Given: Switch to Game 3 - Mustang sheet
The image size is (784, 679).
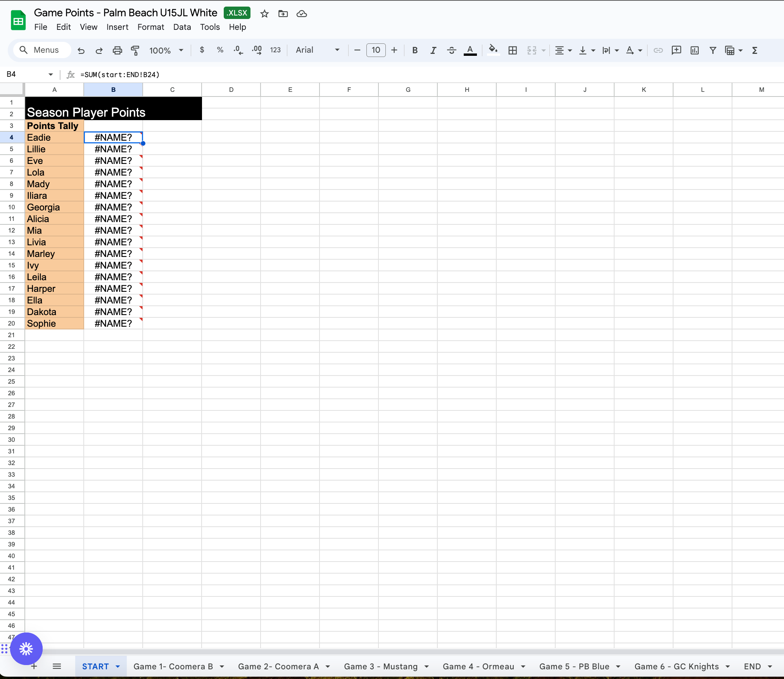Looking at the screenshot, I should point(380,667).
